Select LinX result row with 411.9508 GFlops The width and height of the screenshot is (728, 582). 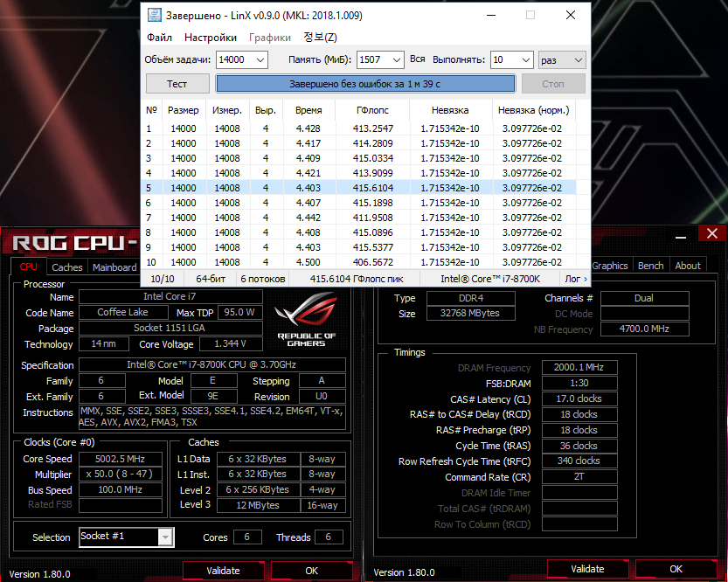(x=358, y=218)
